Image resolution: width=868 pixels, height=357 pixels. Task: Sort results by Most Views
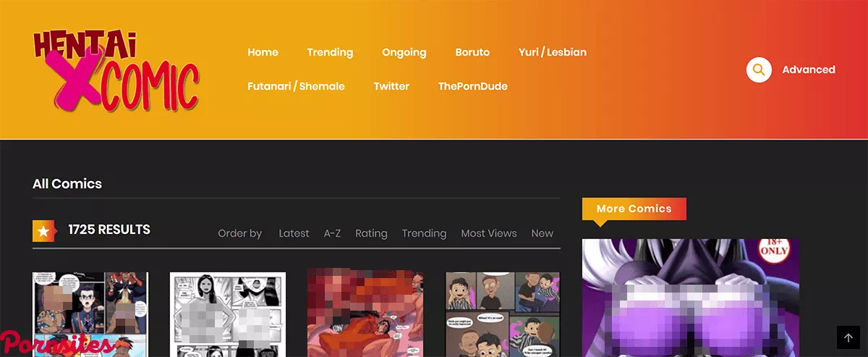click(x=488, y=233)
